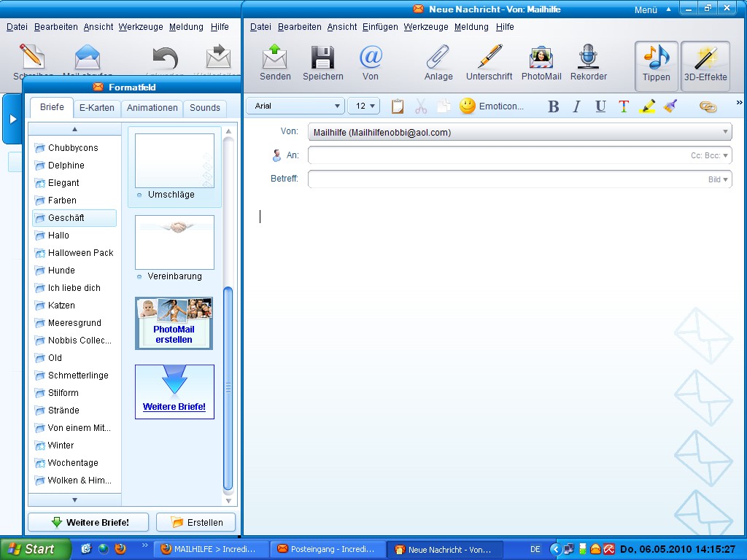747x560 pixels.
Task: Launch PhotoMail from the toolbar
Action: tap(541, 63)
